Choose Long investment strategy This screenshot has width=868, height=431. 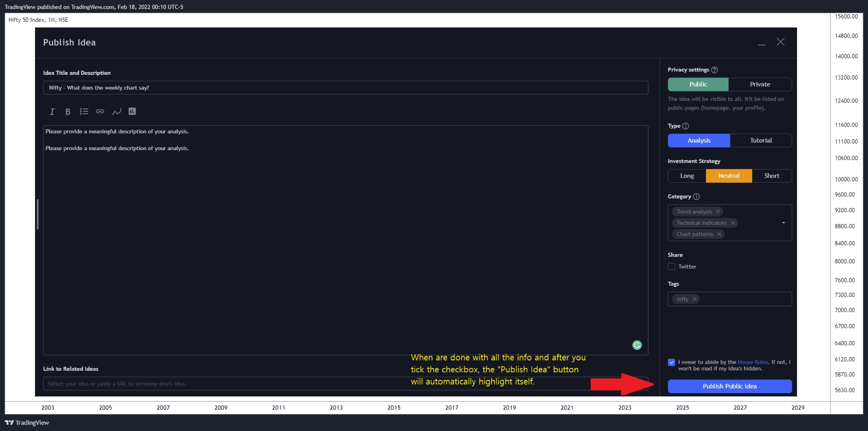[x=687, y=176]
